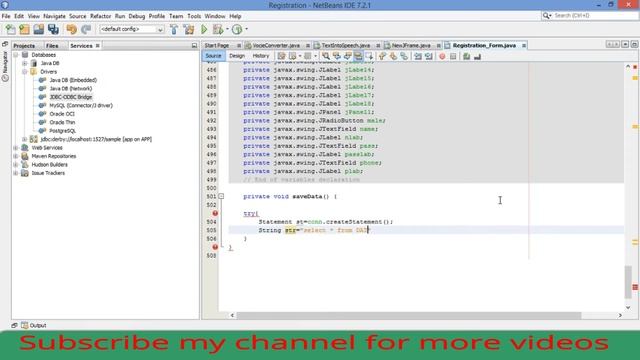Click the Uncomment editor toolbar icon

477,56
